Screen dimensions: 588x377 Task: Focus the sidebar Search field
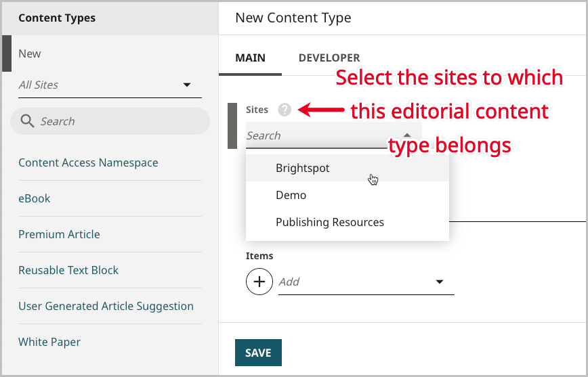click(x=110, y=121)
